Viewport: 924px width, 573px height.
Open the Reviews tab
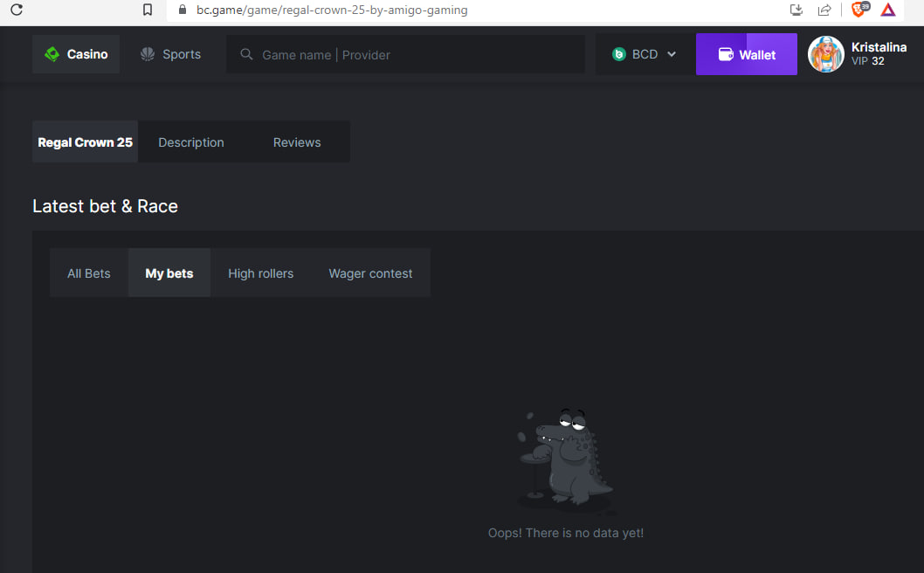pos(297,142)
